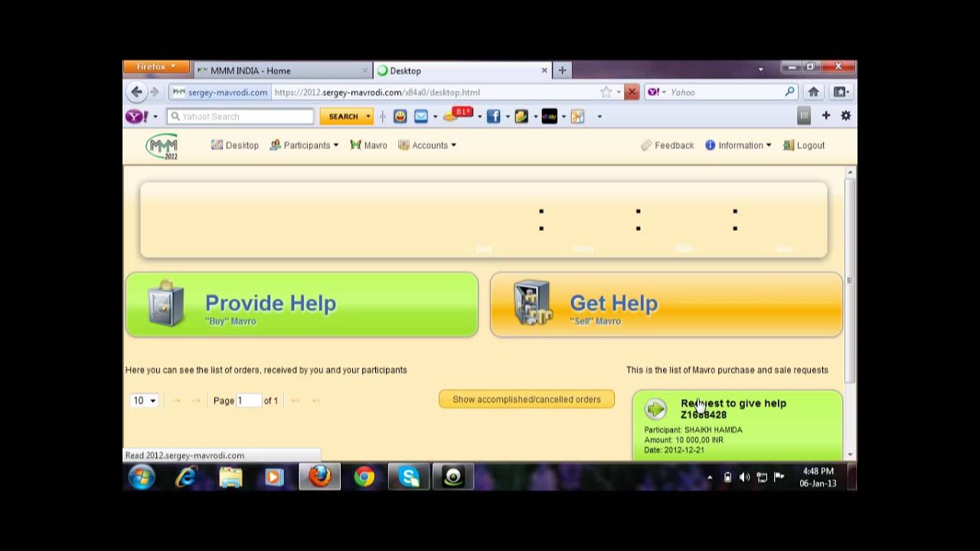This screenshot has width=980, height=551.
Task: Open the smiley face toolbar icon
Action: [400, 116]
